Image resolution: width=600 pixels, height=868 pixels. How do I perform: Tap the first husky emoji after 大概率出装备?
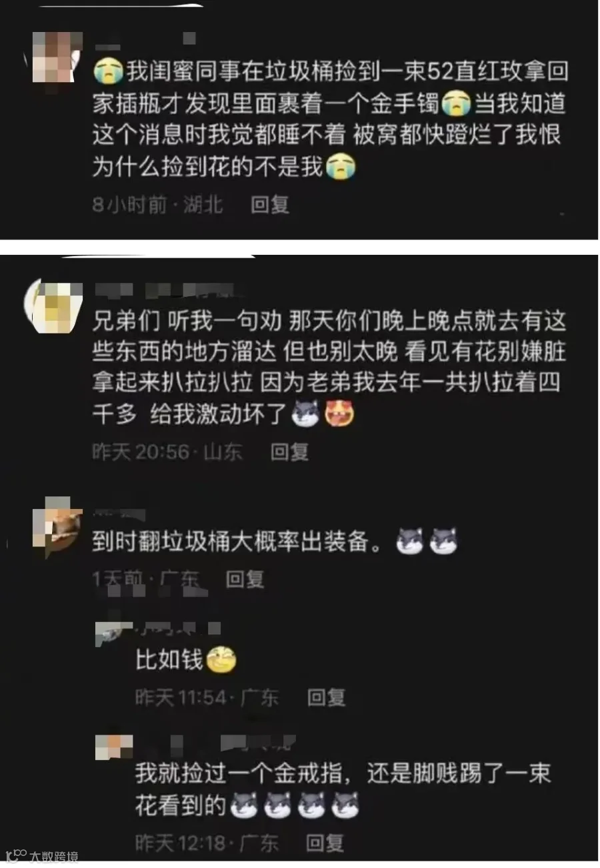coord(410,542)
